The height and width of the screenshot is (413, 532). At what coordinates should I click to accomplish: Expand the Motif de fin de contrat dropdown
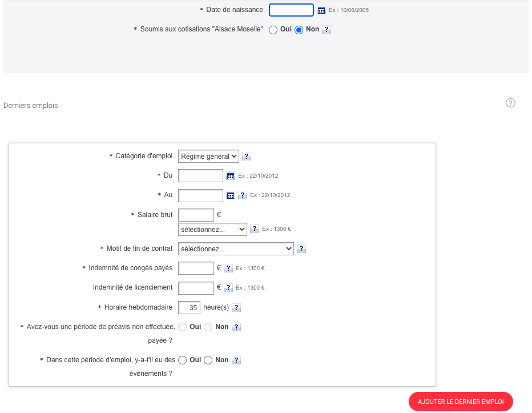point(236,249)
